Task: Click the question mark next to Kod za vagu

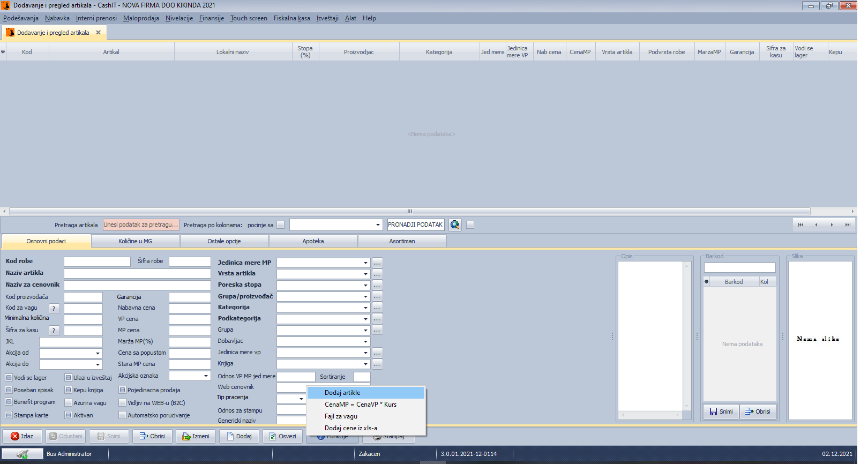Action: [54, 309]
